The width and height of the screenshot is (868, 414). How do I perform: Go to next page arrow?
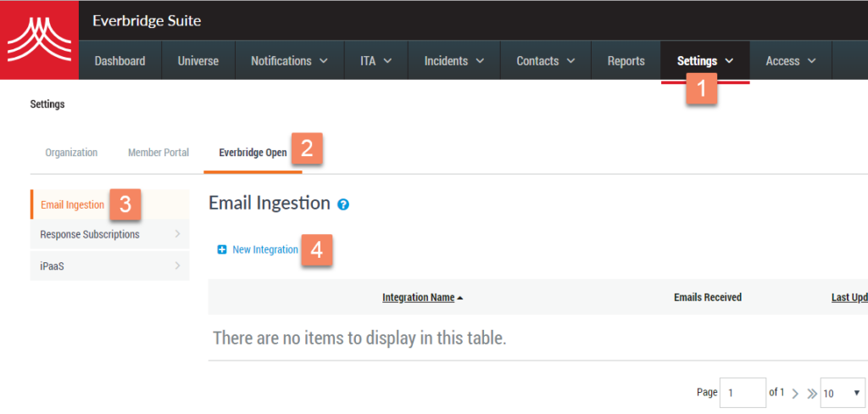[795, 394]
